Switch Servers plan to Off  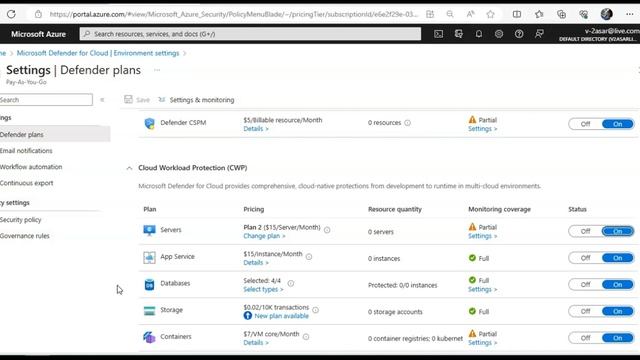coord(585,231)
